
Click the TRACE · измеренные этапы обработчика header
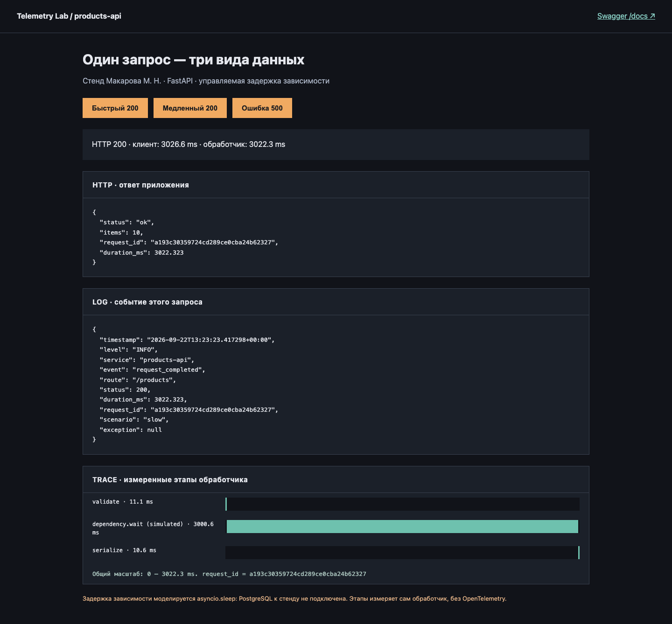coord(336,480)
